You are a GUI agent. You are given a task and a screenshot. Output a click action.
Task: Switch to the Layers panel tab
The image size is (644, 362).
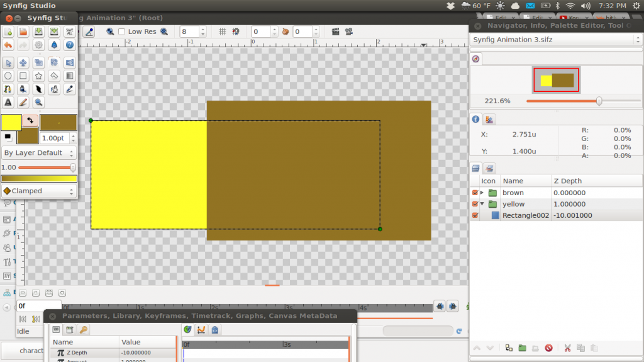475,168
